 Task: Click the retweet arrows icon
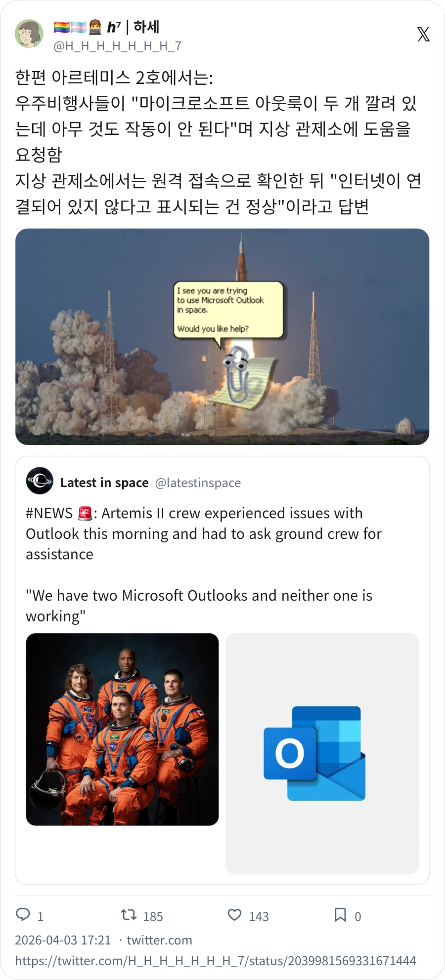pos(129,915)
